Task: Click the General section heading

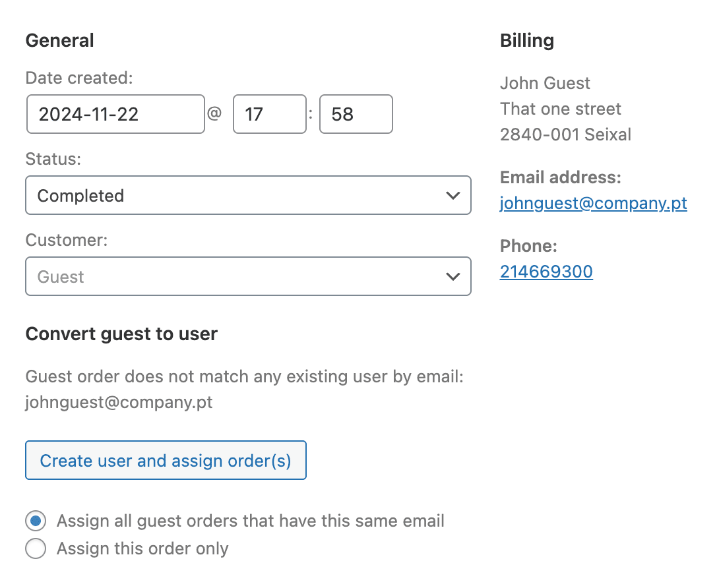Action: 59,40
